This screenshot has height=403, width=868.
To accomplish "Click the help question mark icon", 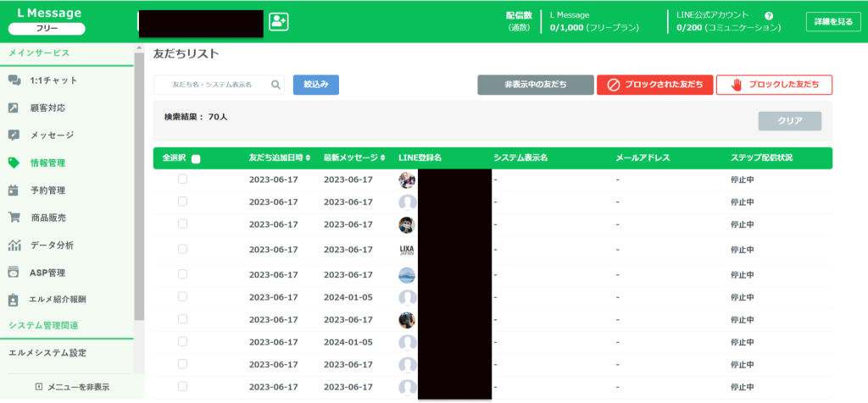I will tap(769, 15).
